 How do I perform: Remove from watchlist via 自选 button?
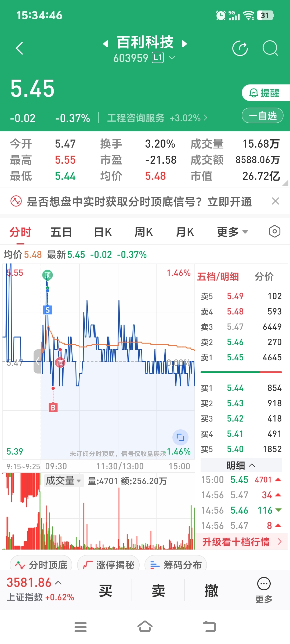click(x=263, y=116)
